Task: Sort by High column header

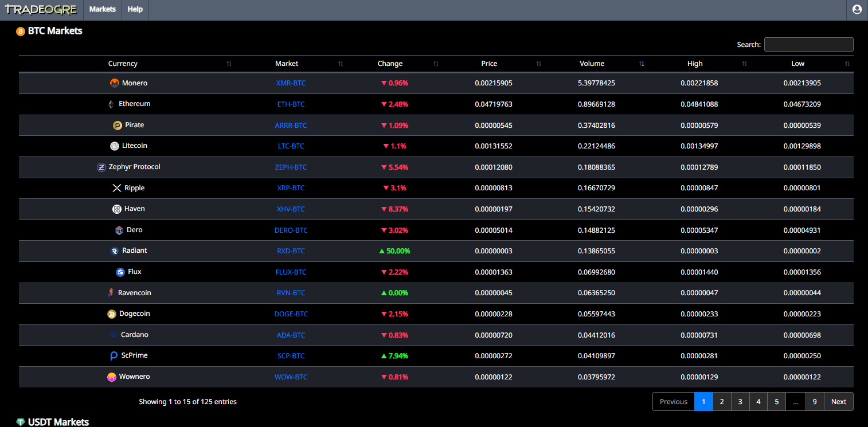Action: (x=695, y=64)
